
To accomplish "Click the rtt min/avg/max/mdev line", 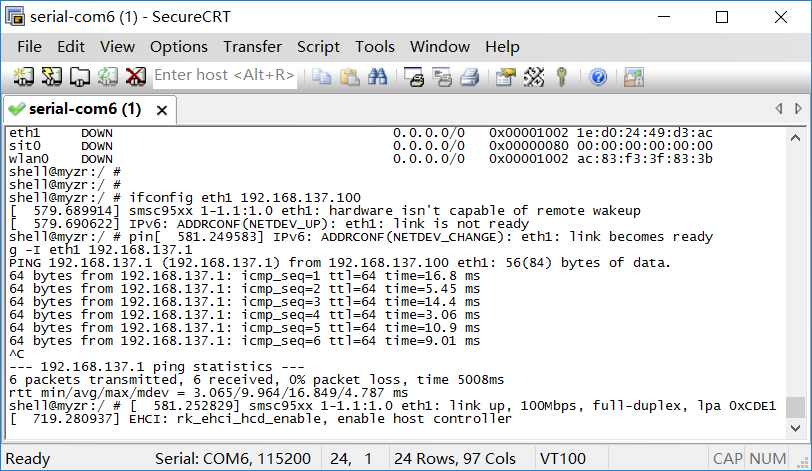I will coord(208,392).
